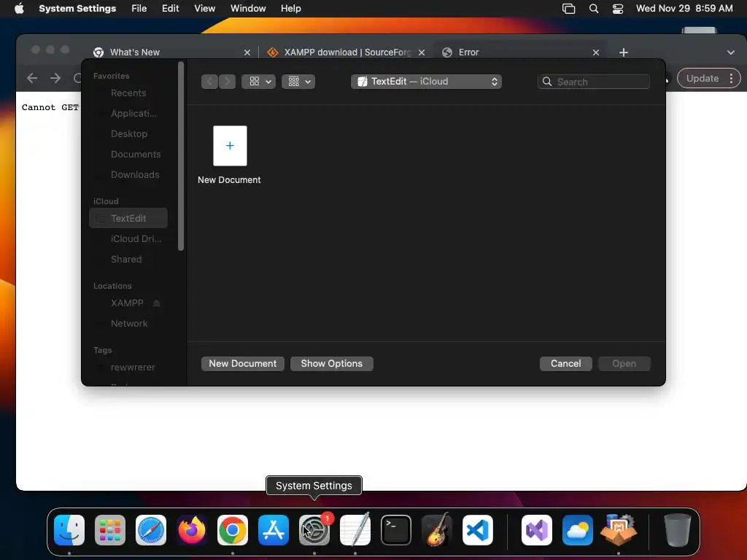Open System Settings application menu
The height and width of the screenshot is (560, 747).
(77, 9)
